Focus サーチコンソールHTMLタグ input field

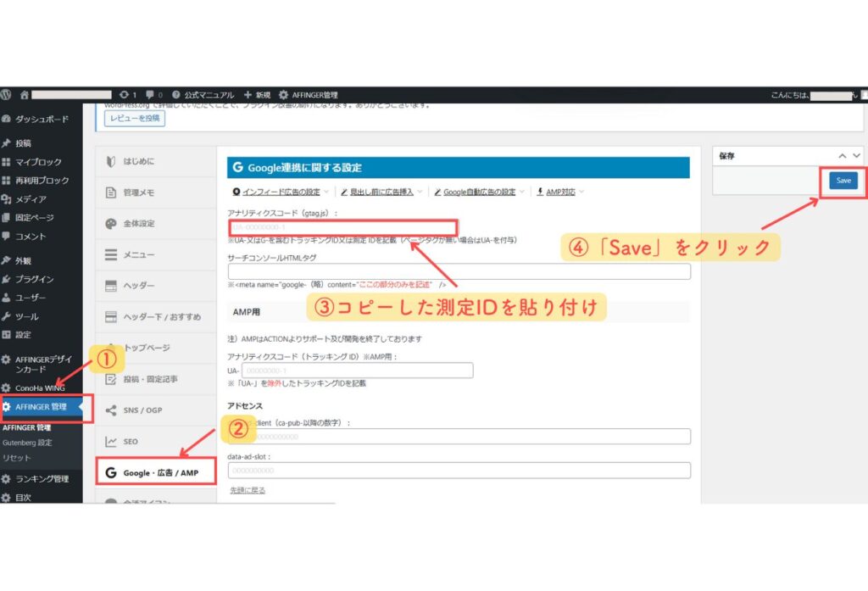459,271
